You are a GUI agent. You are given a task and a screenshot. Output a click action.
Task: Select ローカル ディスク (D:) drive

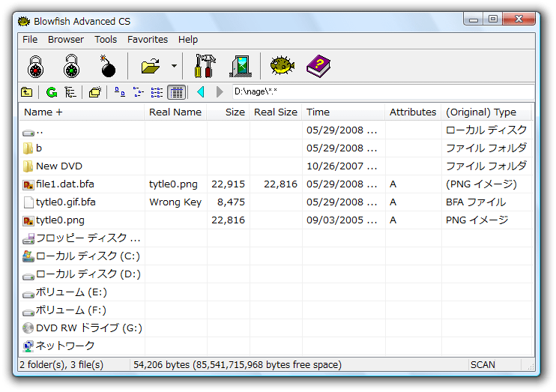coord(81,274)
